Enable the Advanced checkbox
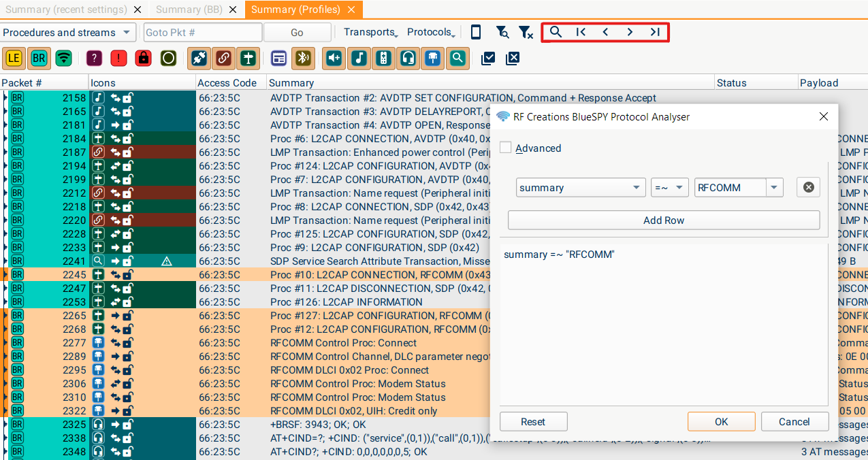This screenshot has width=868, height=460. (506, 148)
